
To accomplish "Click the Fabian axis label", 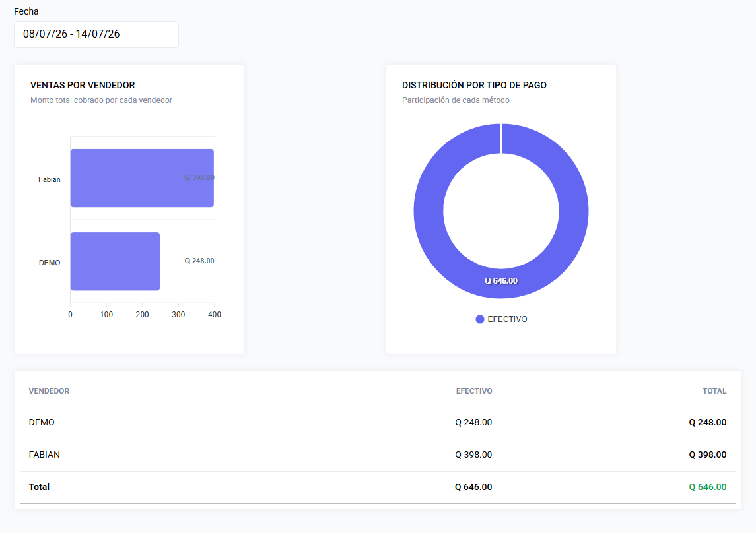I will tap(49, 179).
